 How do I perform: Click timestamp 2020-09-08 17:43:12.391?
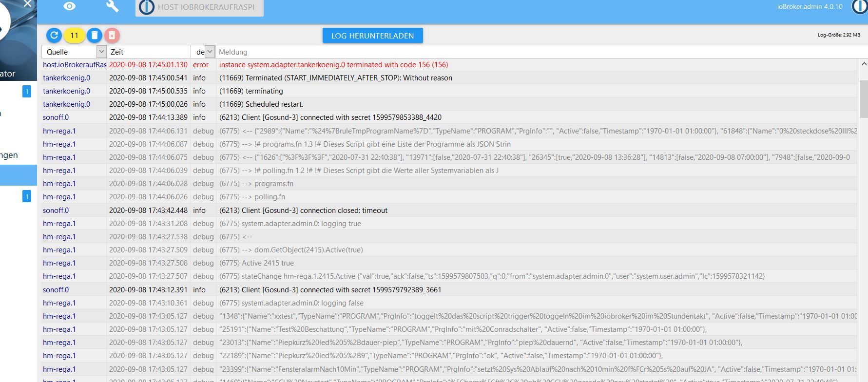pos(148,289)
